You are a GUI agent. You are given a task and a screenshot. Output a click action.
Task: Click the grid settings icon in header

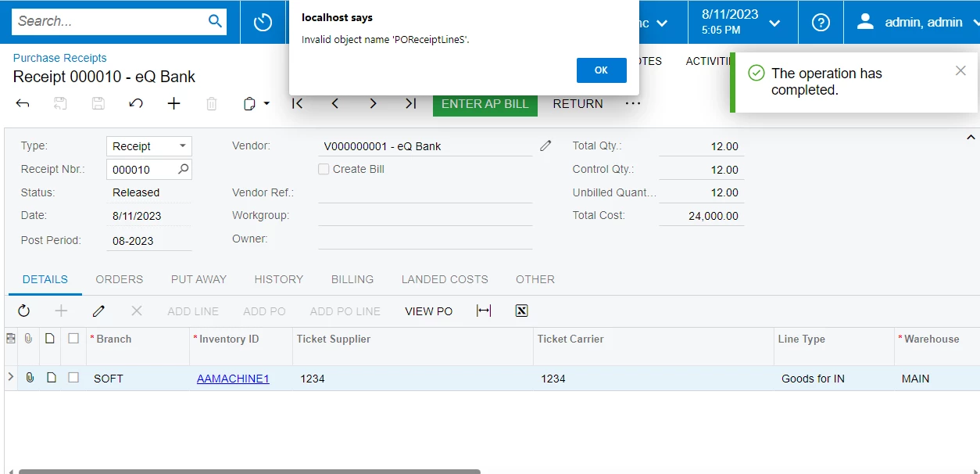[x=10, y=339]
